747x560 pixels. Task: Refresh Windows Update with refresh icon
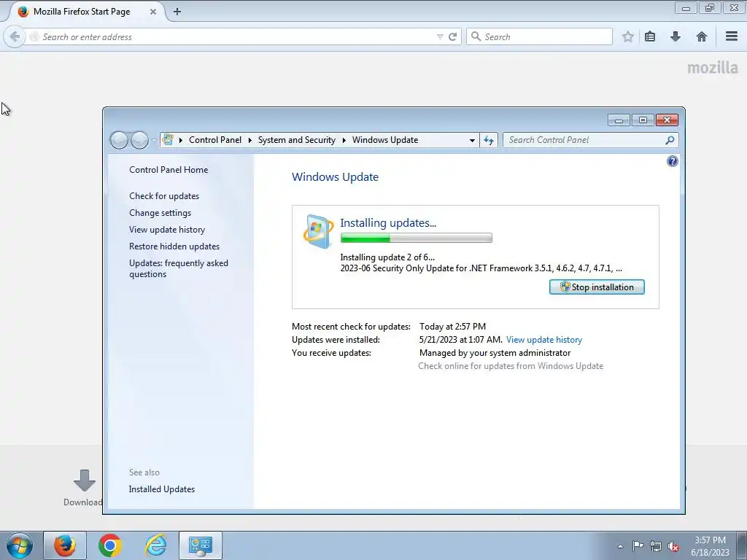(x=489, y=140)
